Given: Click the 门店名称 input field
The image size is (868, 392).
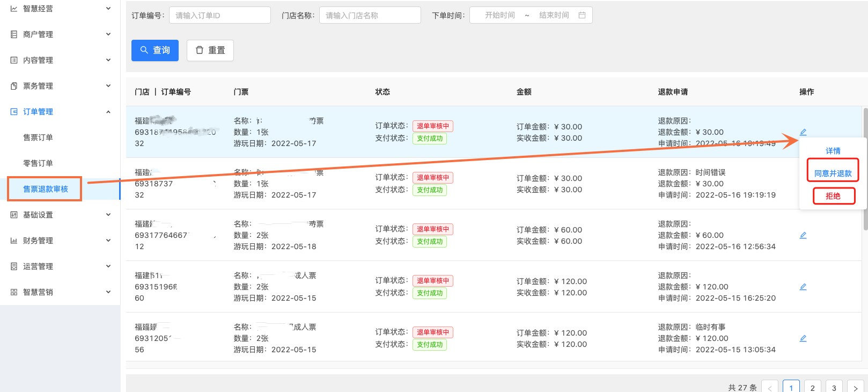Looking at the screenshot, I should 370,15.
